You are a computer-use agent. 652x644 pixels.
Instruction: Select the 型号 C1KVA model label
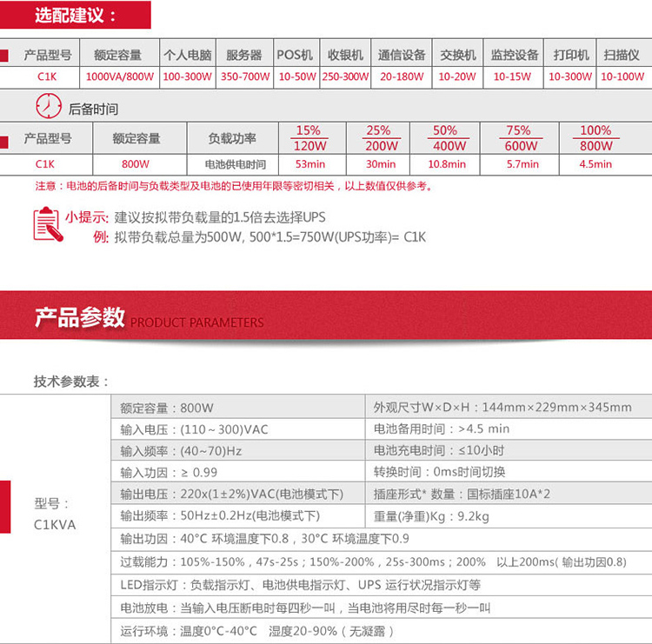[x=55, y=514]
